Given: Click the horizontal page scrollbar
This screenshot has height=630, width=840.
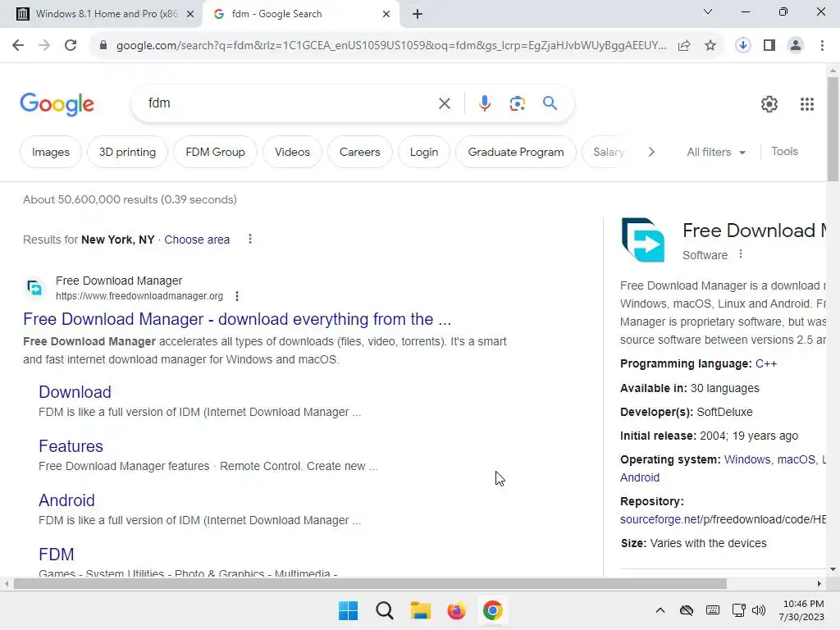Looking at the screenshot, I should click(370, 584).
